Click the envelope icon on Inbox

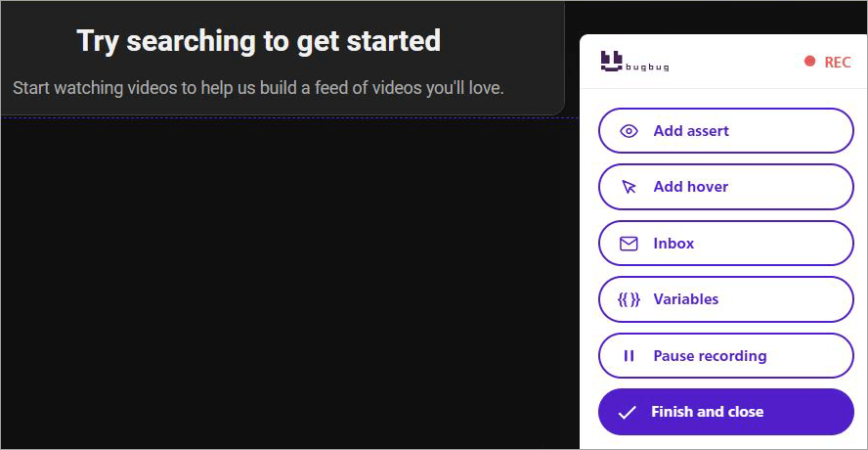click(x=629, y=244)
